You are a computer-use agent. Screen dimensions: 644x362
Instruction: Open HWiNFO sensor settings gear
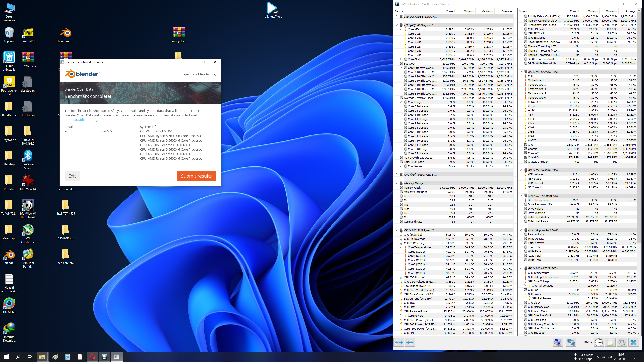point(622,342)
